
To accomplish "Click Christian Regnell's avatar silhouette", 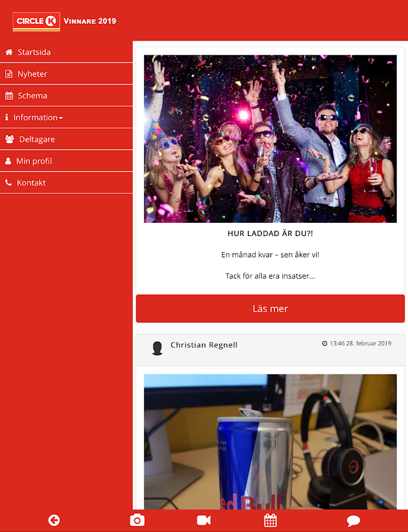I will click(157, 348).
